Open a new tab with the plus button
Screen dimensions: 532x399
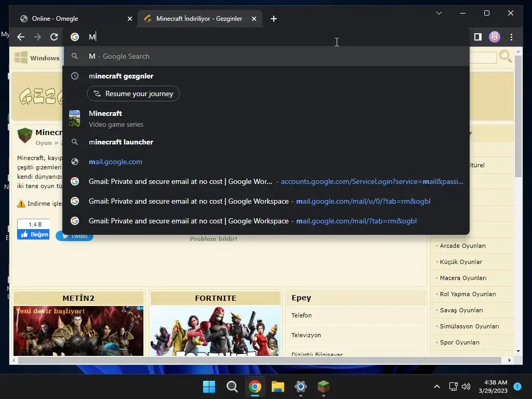[274, 19]
